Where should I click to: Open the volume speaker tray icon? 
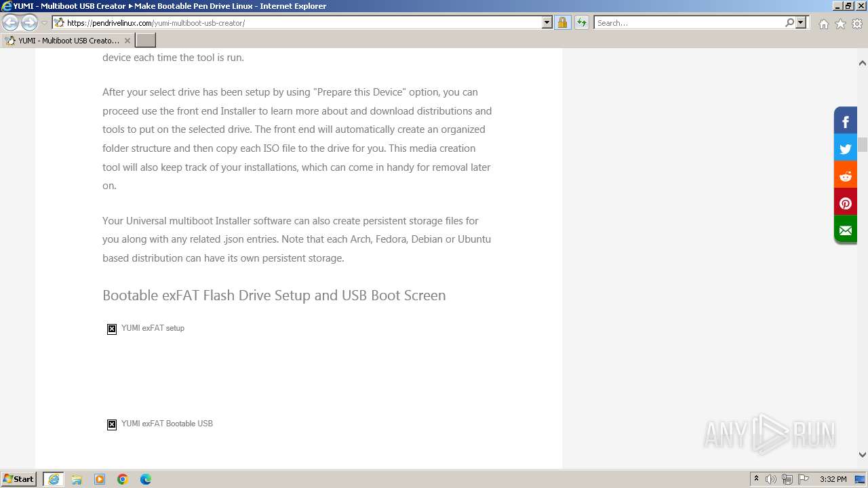coord(771,479)
